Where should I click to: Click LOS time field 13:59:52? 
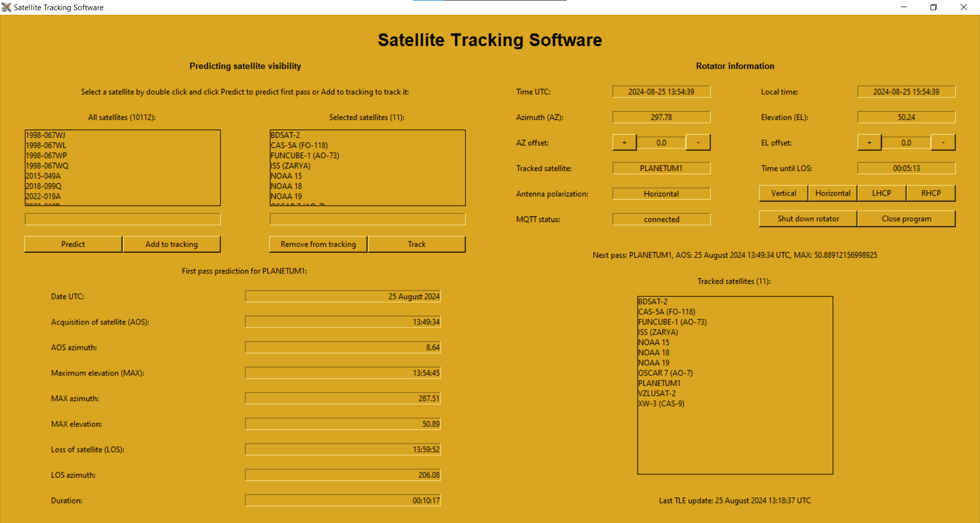click(342, 450)
